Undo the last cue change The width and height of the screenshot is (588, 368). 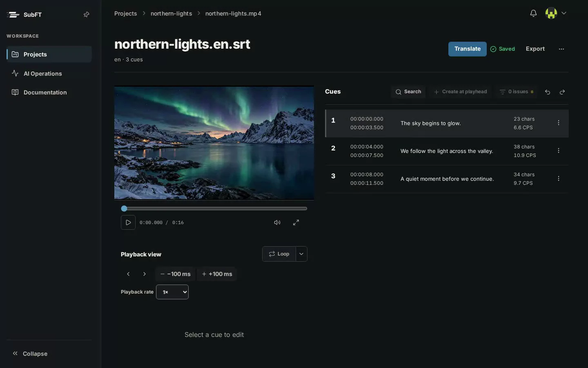(548, 92)
